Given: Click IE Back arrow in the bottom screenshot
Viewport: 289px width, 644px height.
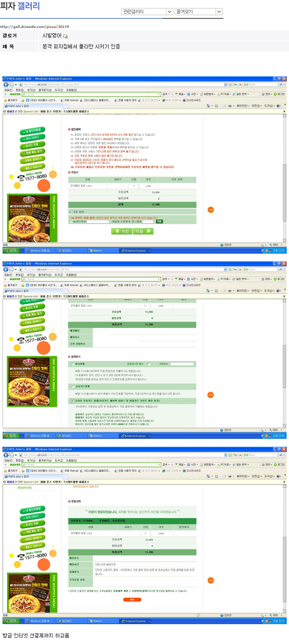Looking at the screenshot, I should click(5, 454).
